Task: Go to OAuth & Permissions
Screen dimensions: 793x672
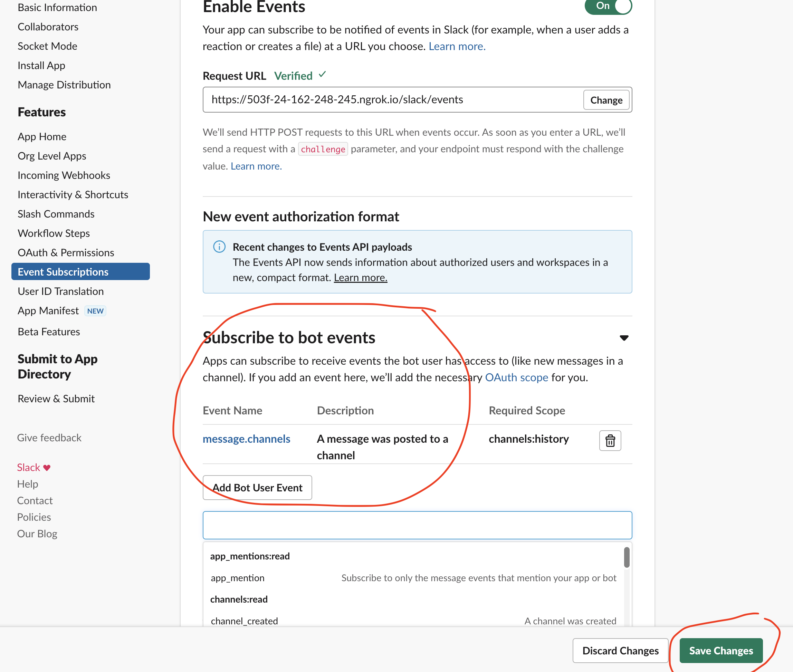Action: [x=66, y=252]
